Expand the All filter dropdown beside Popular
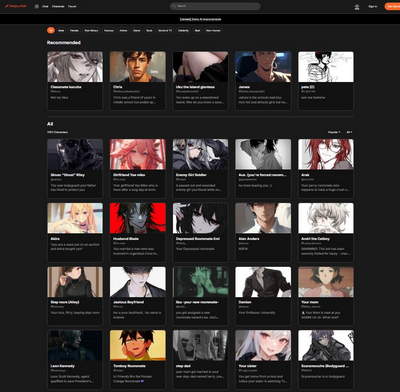This screenshot has width=400, height=392. pyautogui.click(x=349, y=132)
